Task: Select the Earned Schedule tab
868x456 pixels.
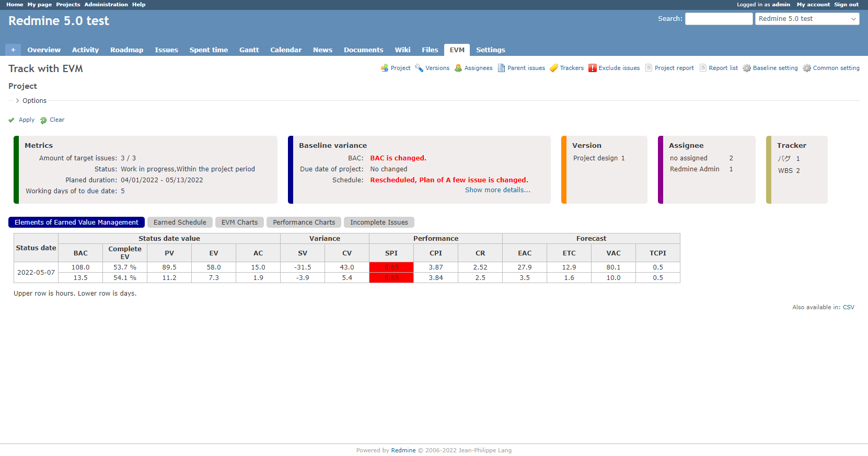Action: click(x=180, y=223)
